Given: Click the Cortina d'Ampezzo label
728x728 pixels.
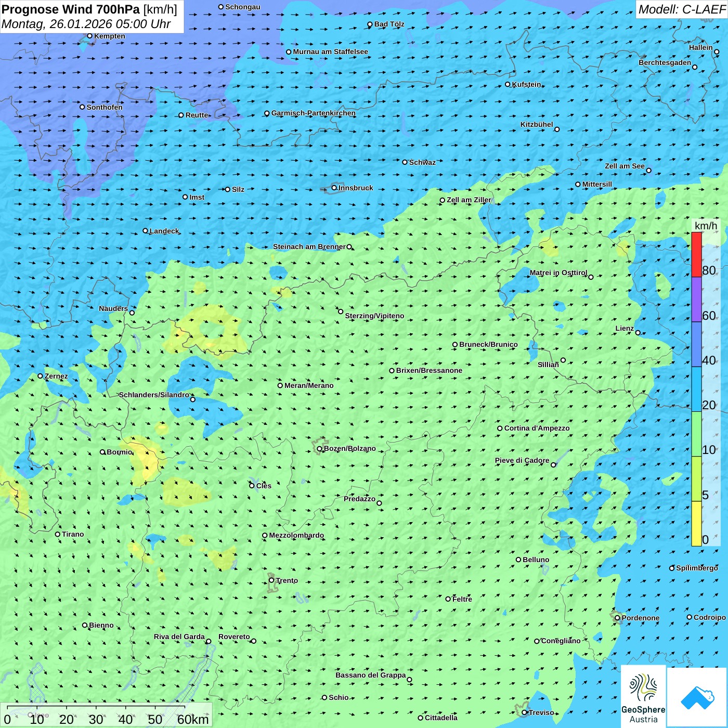Looking at the screenshot, I should [x=537, y=428].
